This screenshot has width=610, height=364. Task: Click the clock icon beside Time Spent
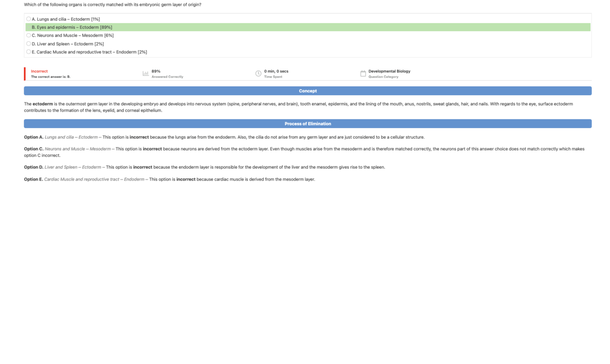(258, 74)
